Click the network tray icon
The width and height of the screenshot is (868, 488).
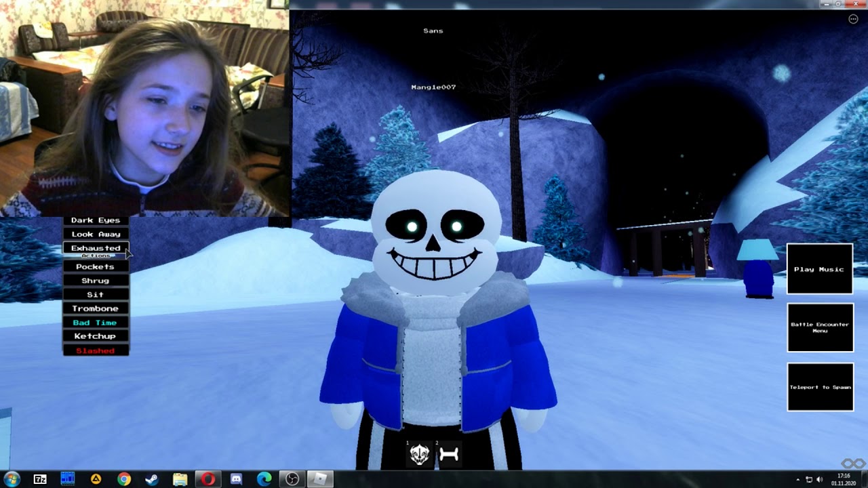point(809,480)
